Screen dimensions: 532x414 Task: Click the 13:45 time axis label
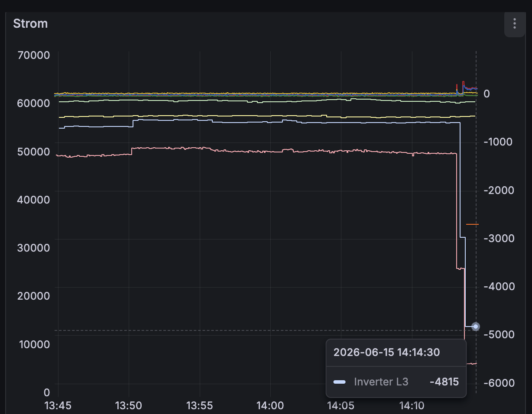tap(59, 406)
